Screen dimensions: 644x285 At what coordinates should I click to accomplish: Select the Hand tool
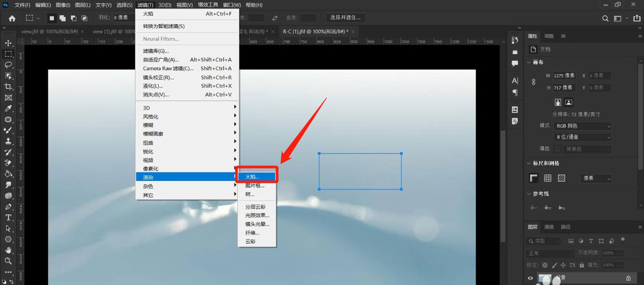pyautogui.click(x=9, y=250)
